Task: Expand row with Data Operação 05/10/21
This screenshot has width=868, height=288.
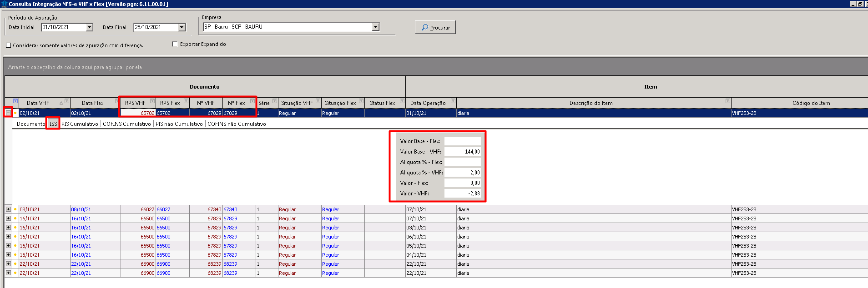Action: coord(8,246)
